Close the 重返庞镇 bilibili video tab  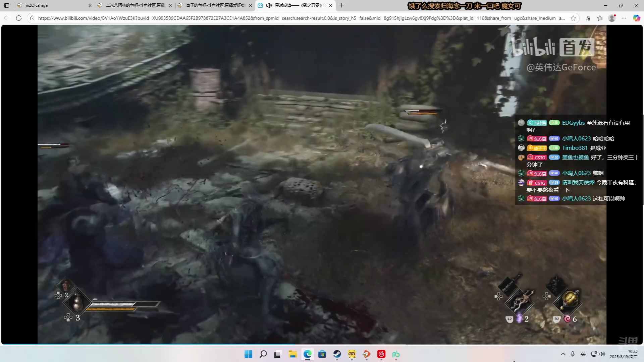coord(330,5)
